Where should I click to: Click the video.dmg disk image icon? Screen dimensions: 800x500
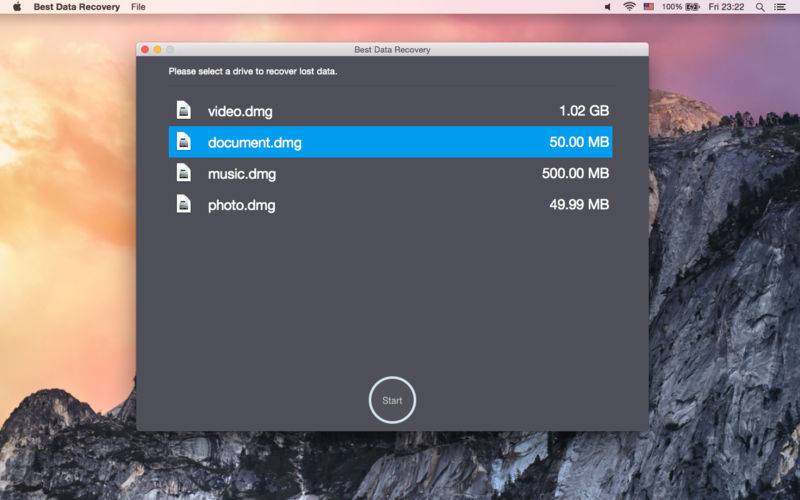[x=184, y=110]
